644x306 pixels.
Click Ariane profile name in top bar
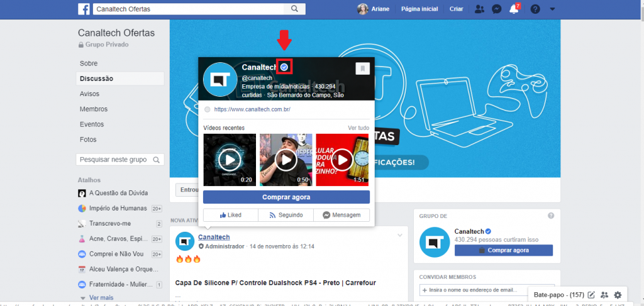click(x=381, y=9)
